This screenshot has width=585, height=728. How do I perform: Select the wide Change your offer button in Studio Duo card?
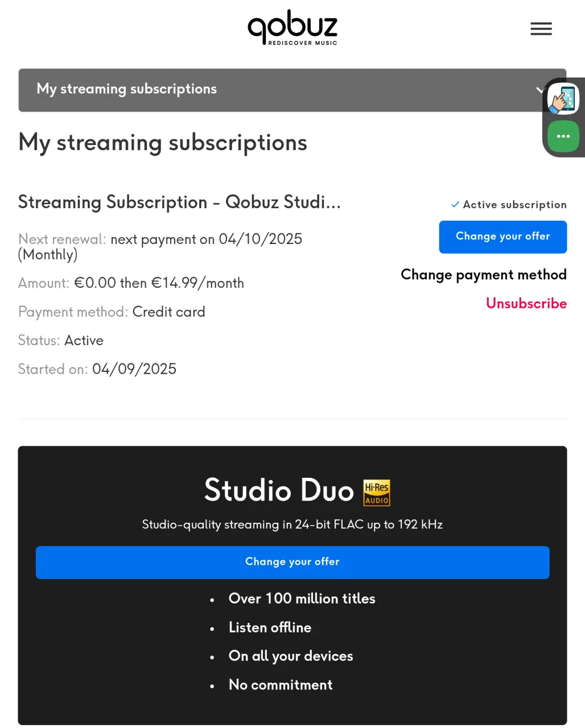coord(292,562)
